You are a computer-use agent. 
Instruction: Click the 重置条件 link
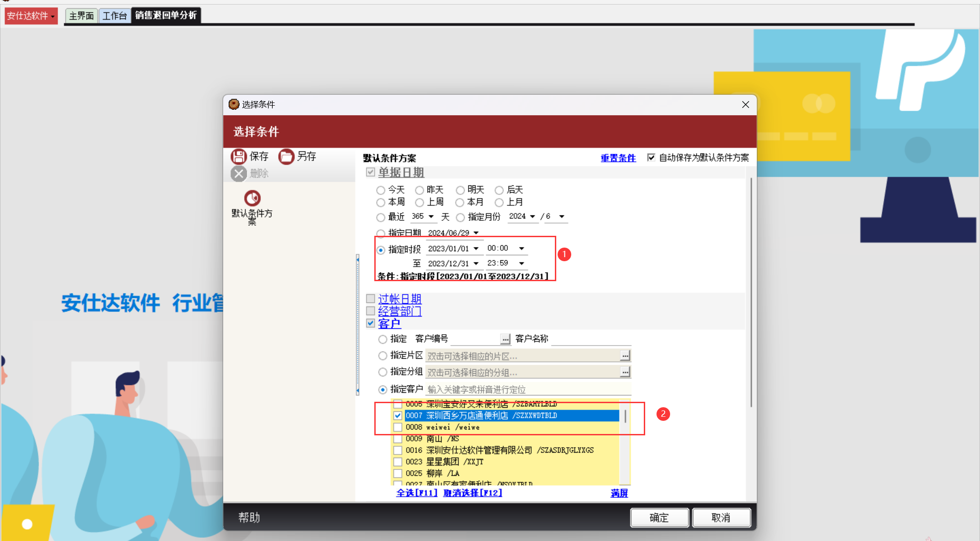pyautogui.click(x=618, y=158)
